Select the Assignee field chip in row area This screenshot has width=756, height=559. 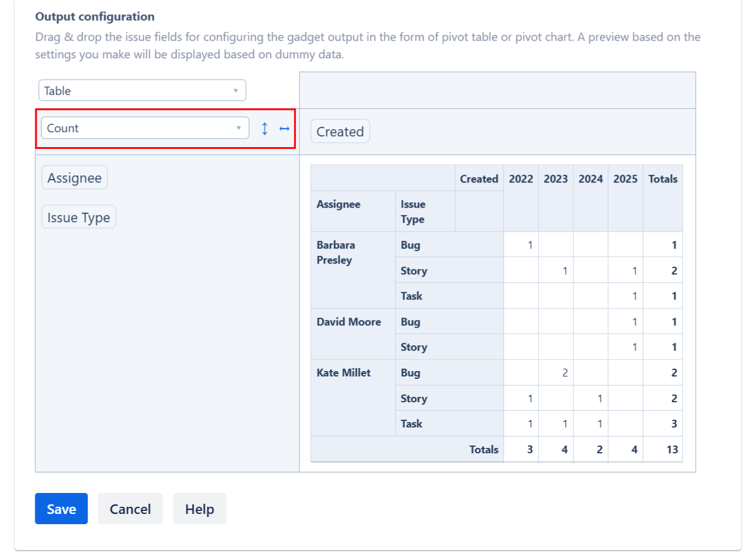pyautogui.click(x=74, y=178)
